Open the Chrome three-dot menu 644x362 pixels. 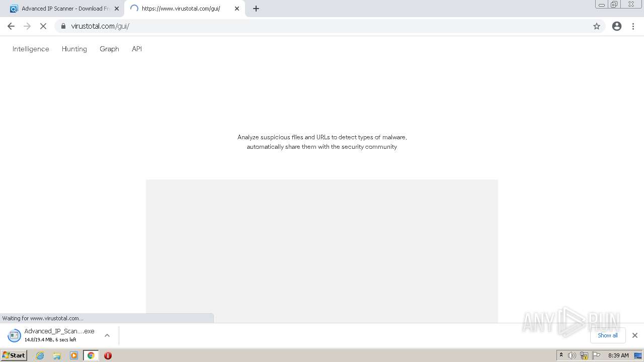pyautogui.click(x=633, y=26)
